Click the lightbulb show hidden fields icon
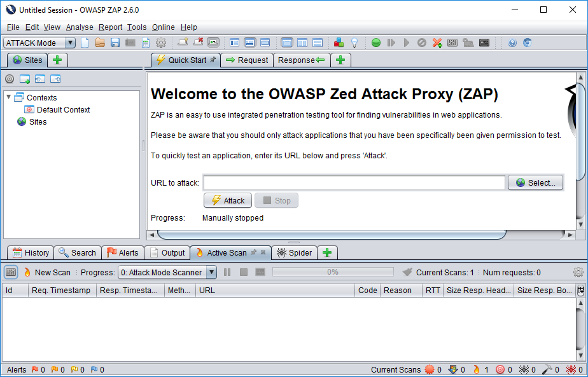This screenshot has height=377, width=588. point(354,43)
